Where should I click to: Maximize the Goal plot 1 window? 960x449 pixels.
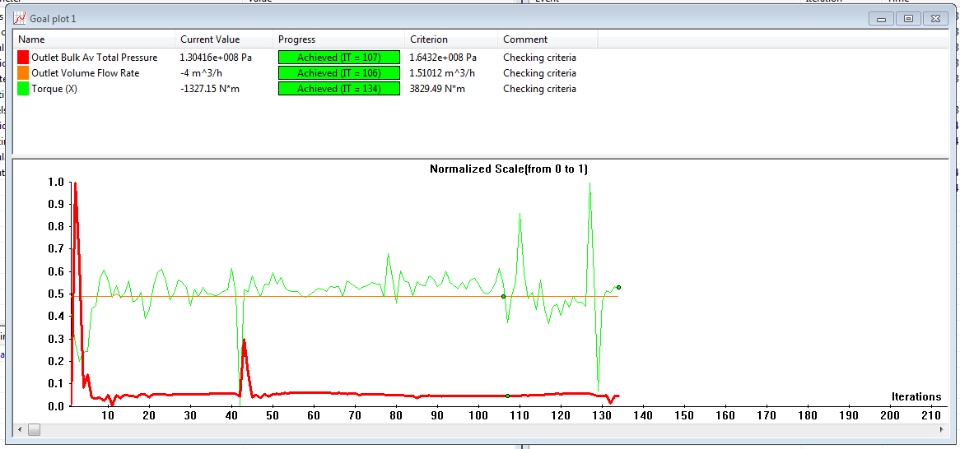(909, 19)
